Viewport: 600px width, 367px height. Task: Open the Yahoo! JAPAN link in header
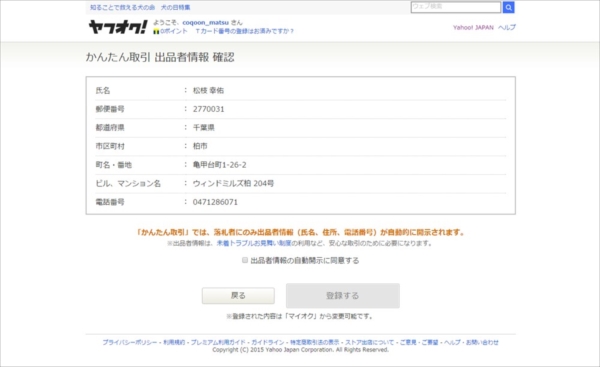pos(473,28)
